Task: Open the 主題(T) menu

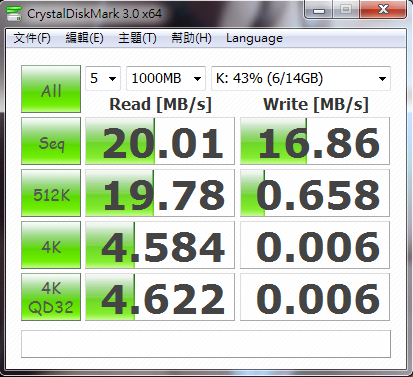Action: coord(137,38)
